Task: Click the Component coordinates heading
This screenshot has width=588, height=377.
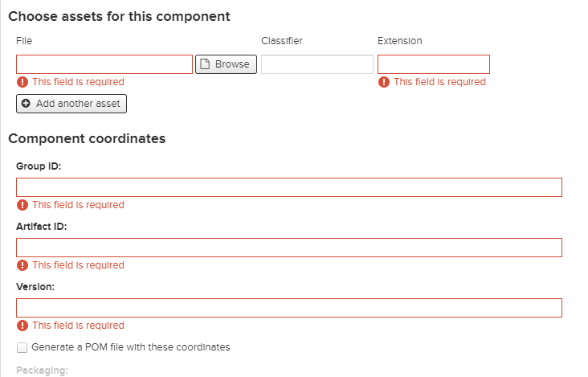Action: (87, 139)
